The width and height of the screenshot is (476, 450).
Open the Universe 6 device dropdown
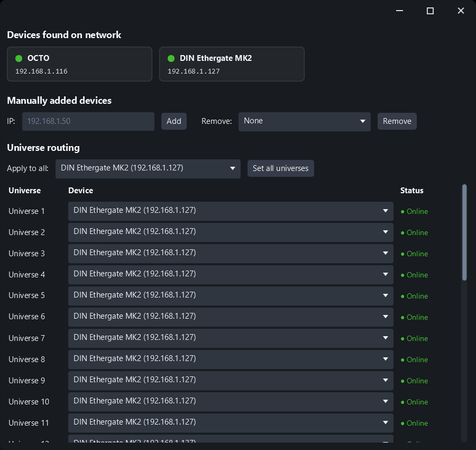point(231,317)
